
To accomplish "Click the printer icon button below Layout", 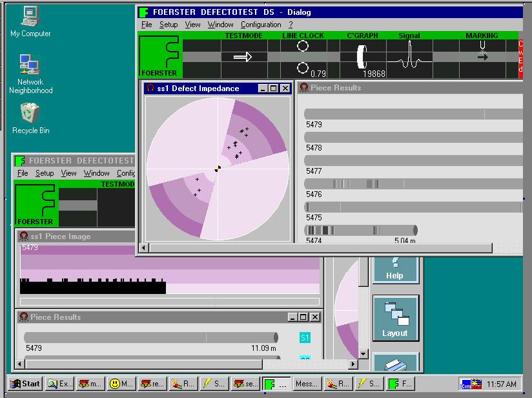I will pyautogui.click(x=396, y=362).
